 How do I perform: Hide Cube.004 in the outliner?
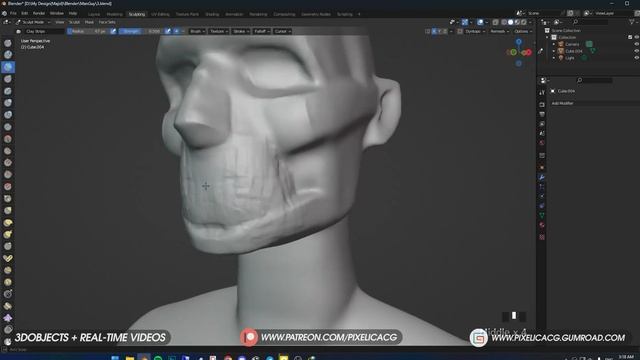click(x=636, y=51)
